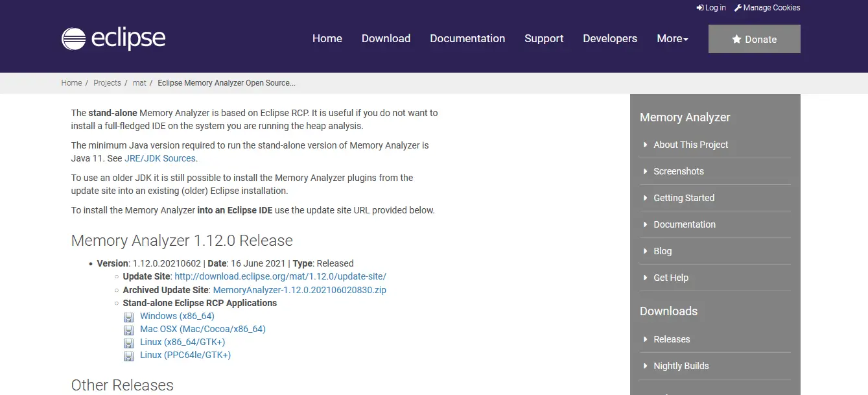Open the 1.12.0 update-site URL
This screenshot has height=395, width=868.
(280, 276)
